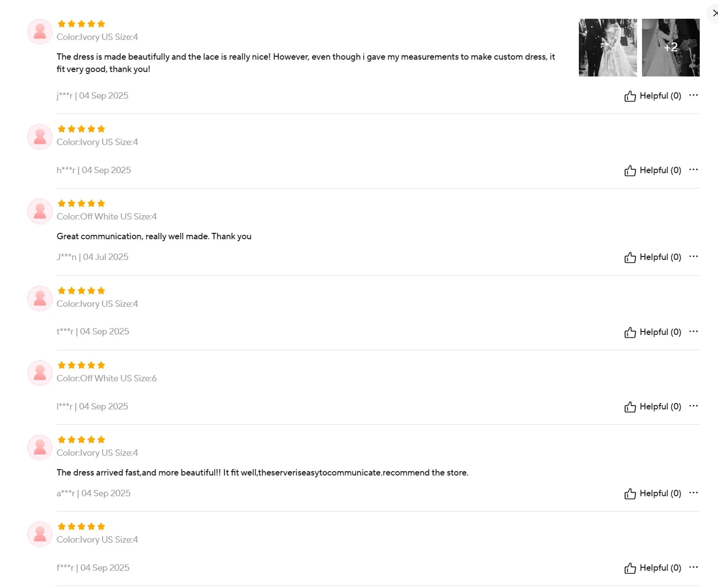Click thumbs-up icon on j***r's review
The image size is (718, 588).
(x=630, y=96)
